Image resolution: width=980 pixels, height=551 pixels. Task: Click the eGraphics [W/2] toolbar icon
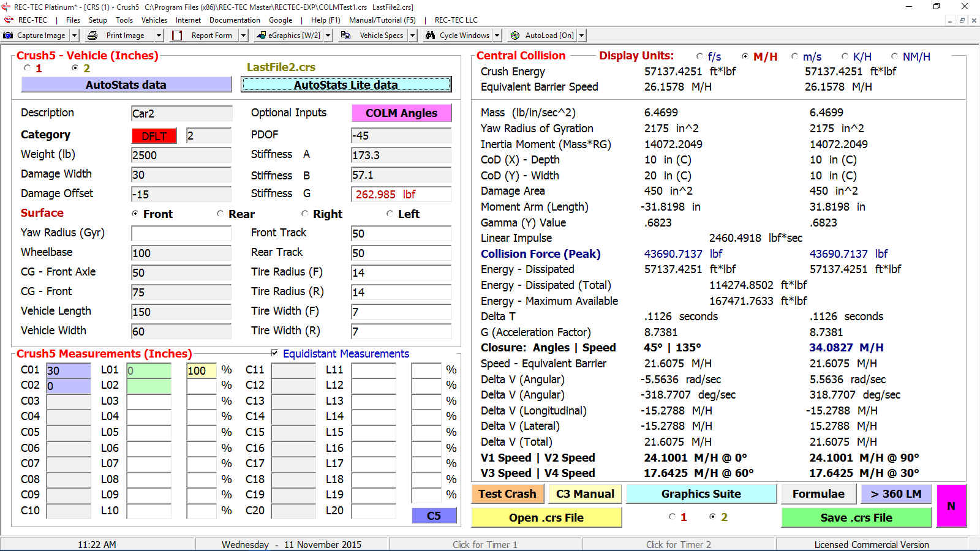coord(262,36)
